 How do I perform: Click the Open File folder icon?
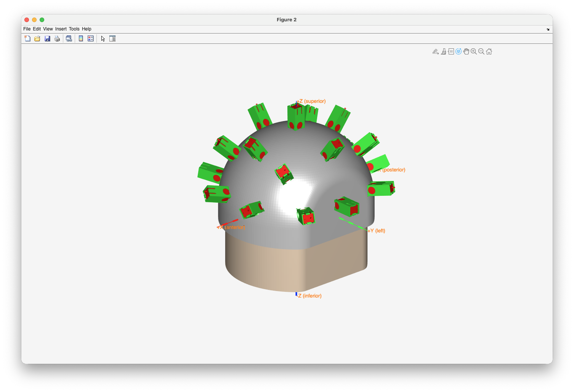(x=37, y=38)
